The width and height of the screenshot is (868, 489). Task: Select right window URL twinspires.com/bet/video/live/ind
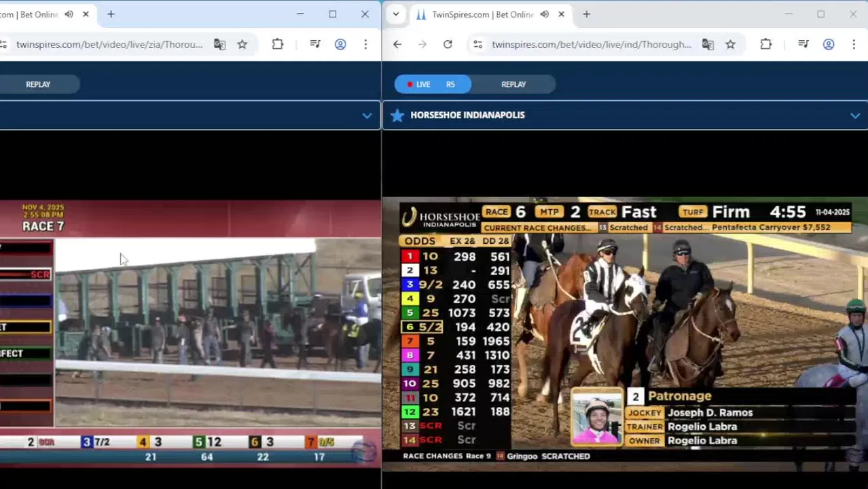coord(592,44)
